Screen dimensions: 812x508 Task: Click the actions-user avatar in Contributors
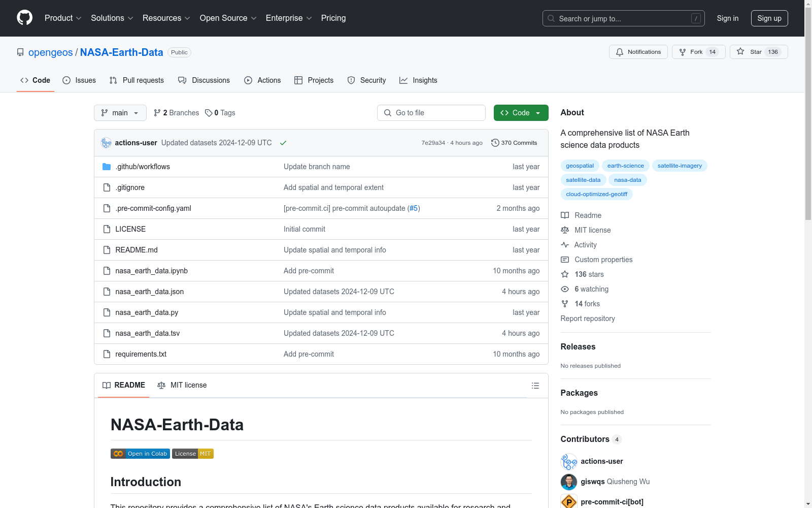pos(569,461)
